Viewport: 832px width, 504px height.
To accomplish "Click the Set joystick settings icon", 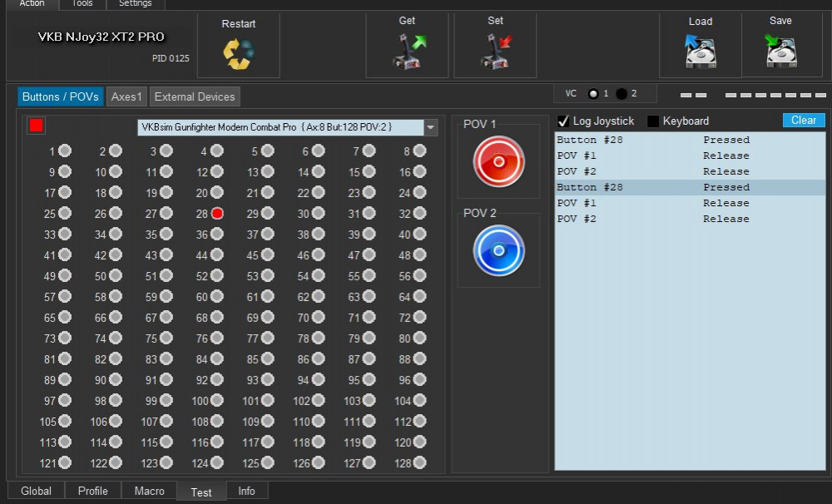I will point(496,52).
